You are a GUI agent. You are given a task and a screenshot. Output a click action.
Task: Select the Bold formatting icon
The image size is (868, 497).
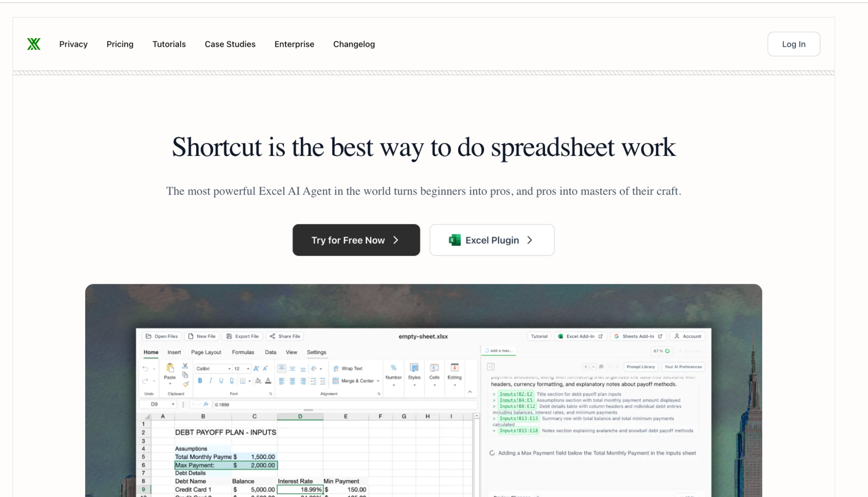pos(200,381)
